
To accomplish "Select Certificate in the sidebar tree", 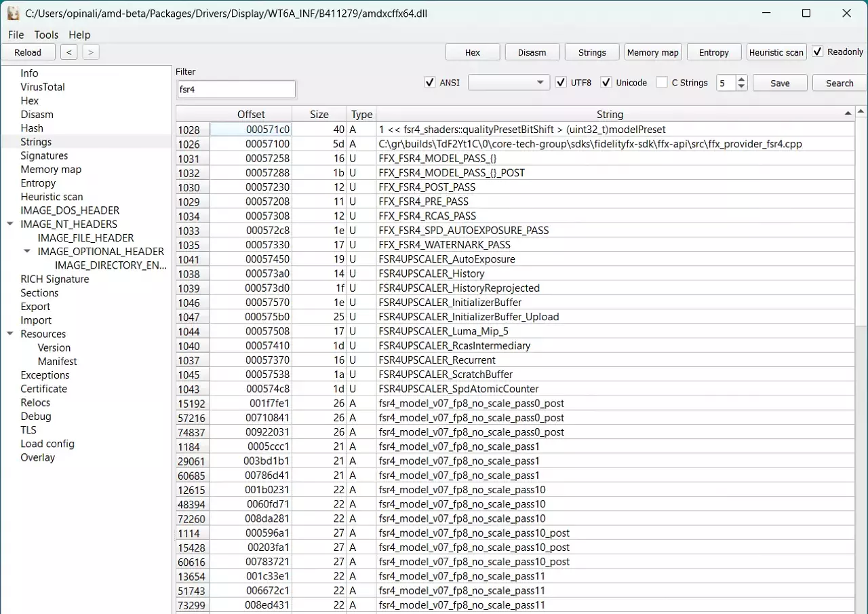I will 44,389.
